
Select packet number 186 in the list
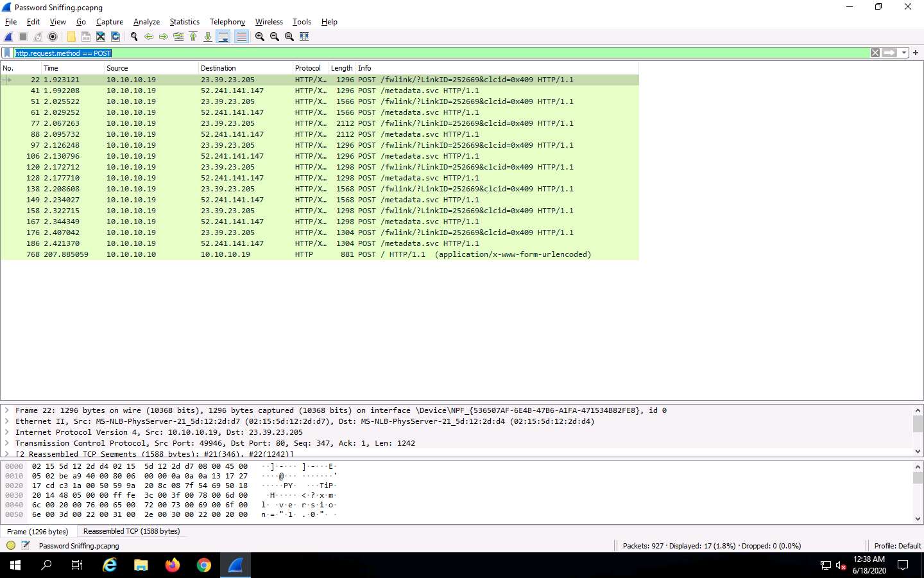click(x=320, y=243)
